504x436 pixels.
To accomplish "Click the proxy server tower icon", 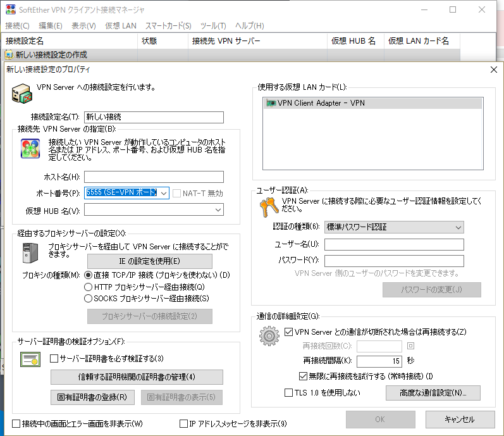I will (x=30, y=252).
